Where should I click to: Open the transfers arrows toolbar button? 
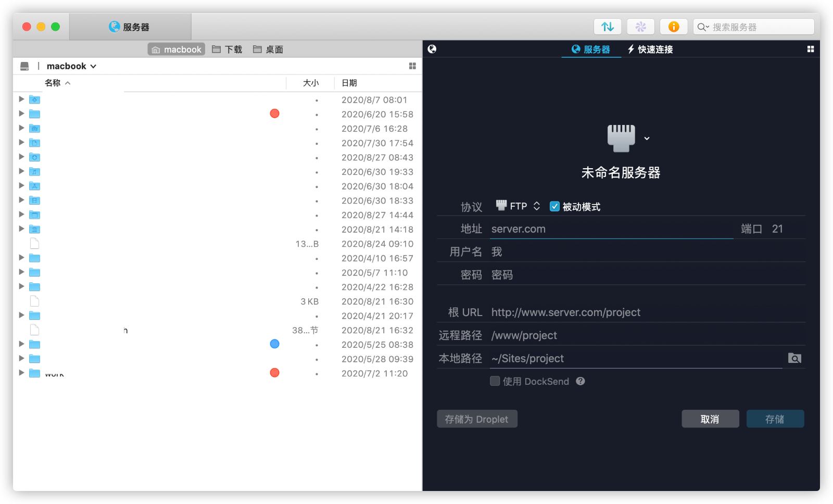[608, 27]
